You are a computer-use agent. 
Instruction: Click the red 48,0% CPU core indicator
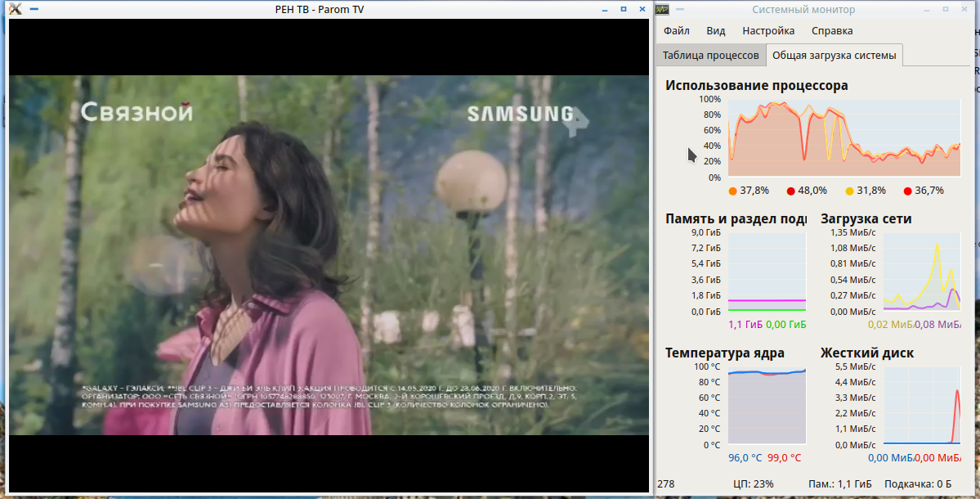[x=790, y=191]
